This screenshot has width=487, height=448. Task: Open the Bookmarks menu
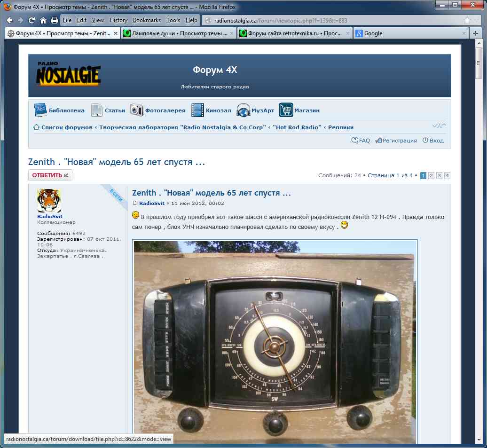[147, 20]
